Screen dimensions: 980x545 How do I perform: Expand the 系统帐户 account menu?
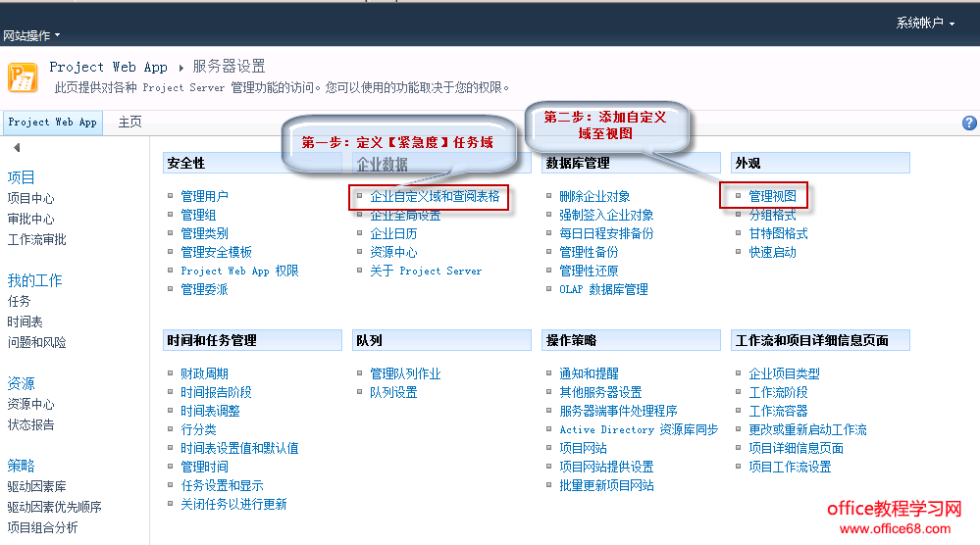[926, 24]
